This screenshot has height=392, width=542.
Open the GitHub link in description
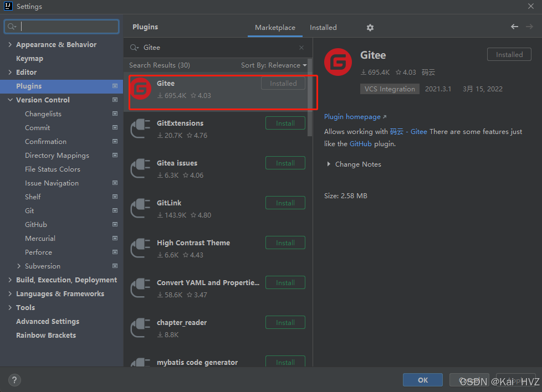(x=361, y=143)
